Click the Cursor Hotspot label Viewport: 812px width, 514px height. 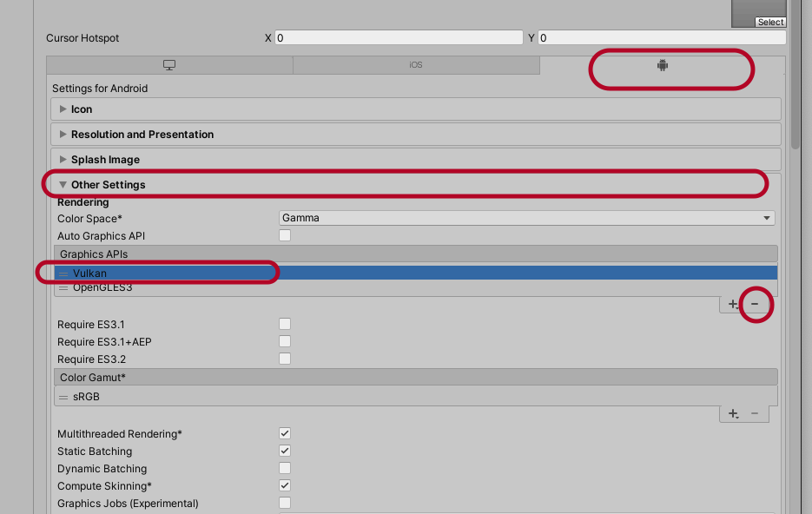point(83,38)
